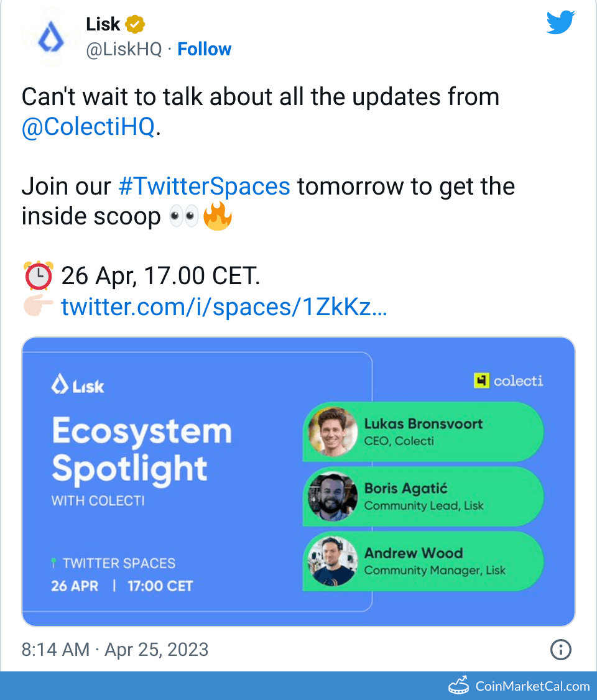597x700 pixels.
Task: Click the alarm clock emoji
Action: click(x=38, y=276)
